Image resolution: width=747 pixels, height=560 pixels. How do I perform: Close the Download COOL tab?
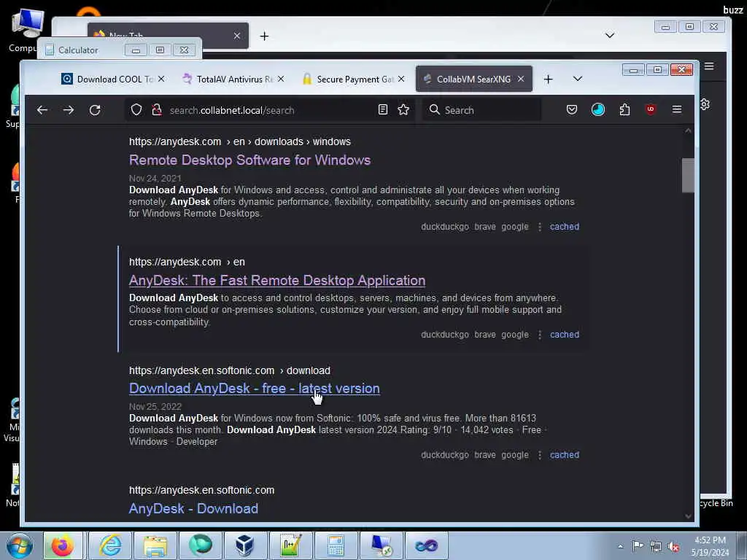pyautogui.click(x=161, y=79)
